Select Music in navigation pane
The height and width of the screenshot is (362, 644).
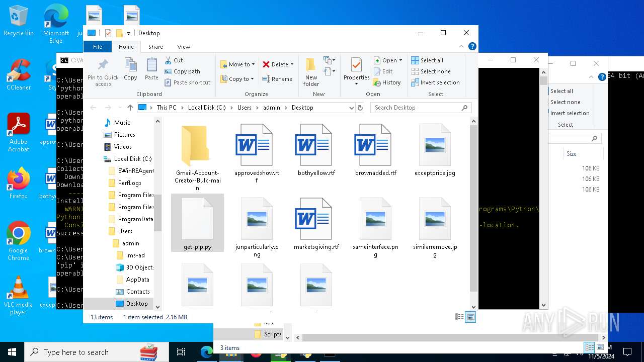tap(122, 123)
